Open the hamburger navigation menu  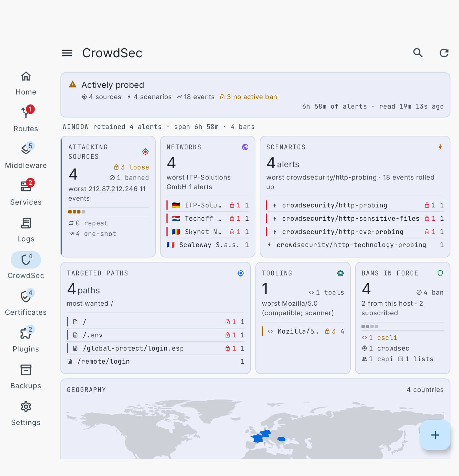pyautogui.click(x=67, y=53)
